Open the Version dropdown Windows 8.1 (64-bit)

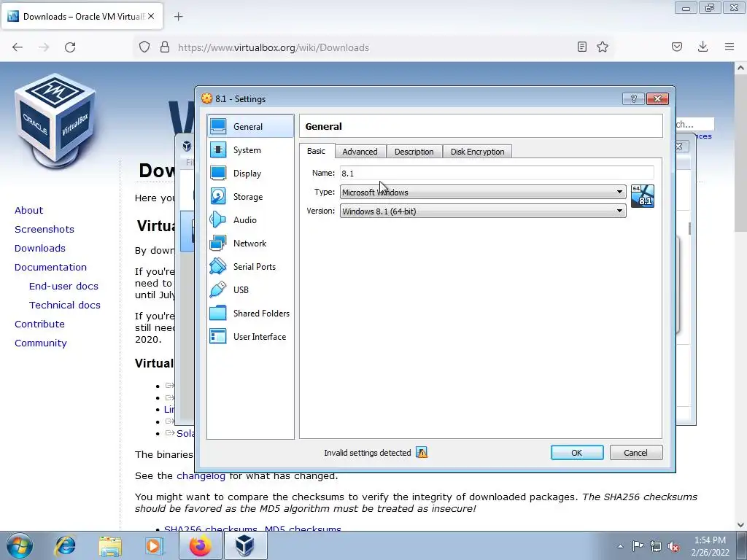click(x=483, y=211)
